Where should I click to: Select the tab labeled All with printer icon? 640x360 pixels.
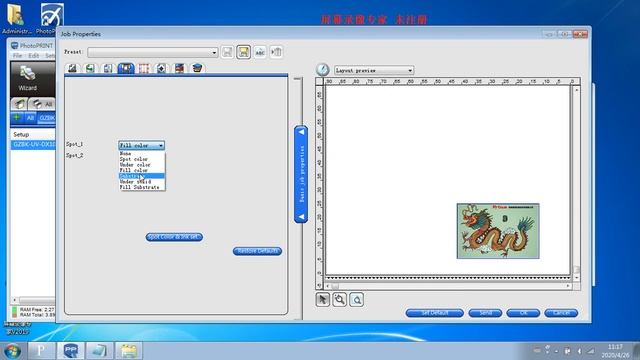click(x=42, y=104)
